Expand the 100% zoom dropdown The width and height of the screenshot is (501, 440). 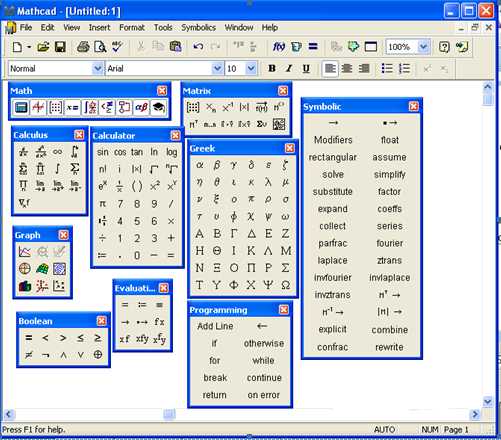tap(423, 47)
